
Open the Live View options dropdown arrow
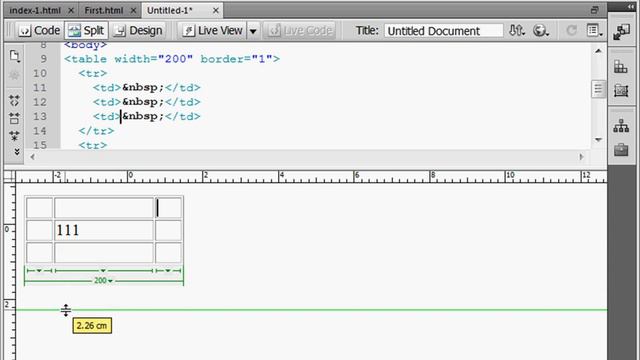point(253,31)
